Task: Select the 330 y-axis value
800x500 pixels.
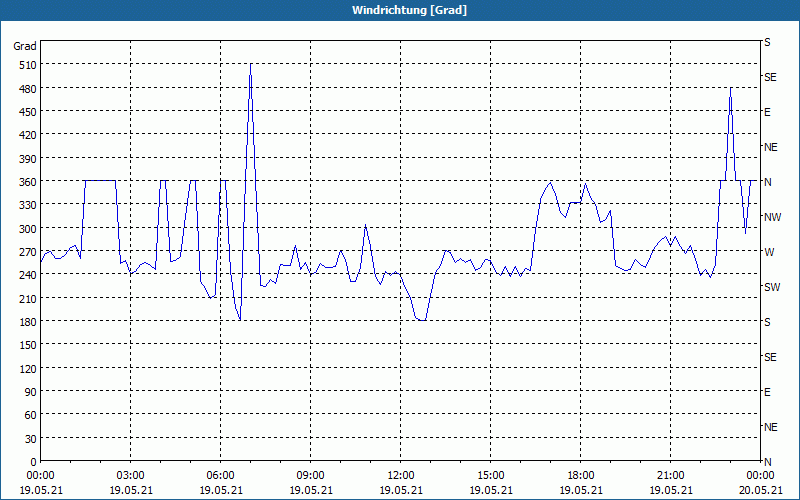Action: [29, 205]
